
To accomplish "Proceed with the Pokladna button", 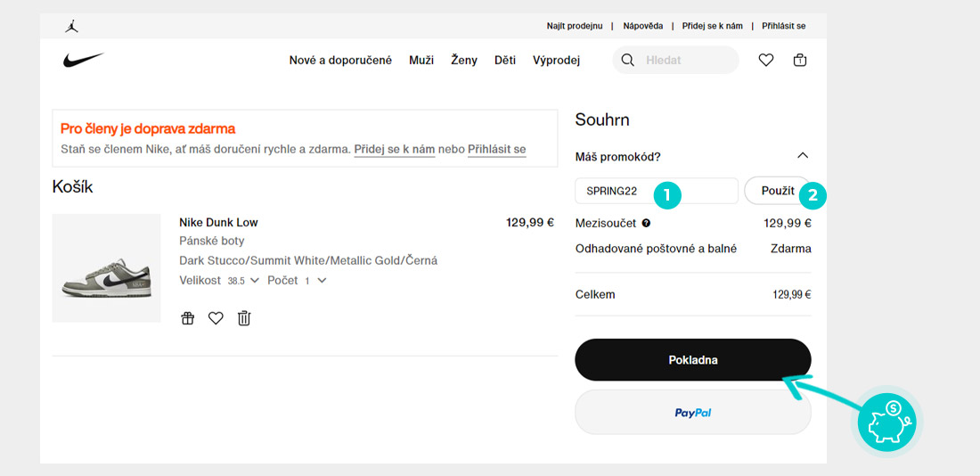I will [x=692, y=360].
